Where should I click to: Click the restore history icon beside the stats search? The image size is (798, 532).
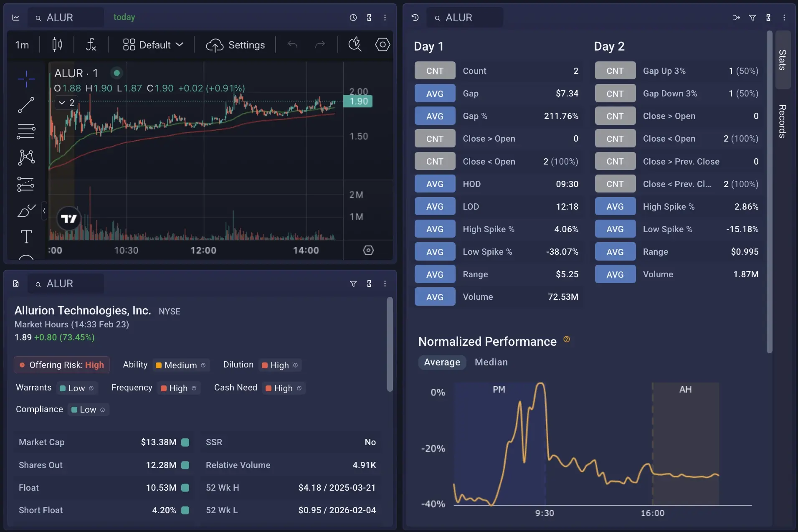point(415,18)
